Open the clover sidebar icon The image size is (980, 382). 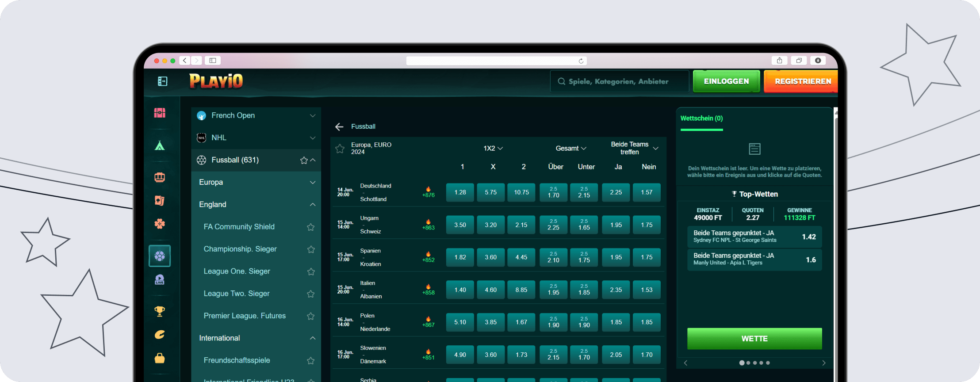(x=160, y=224)
